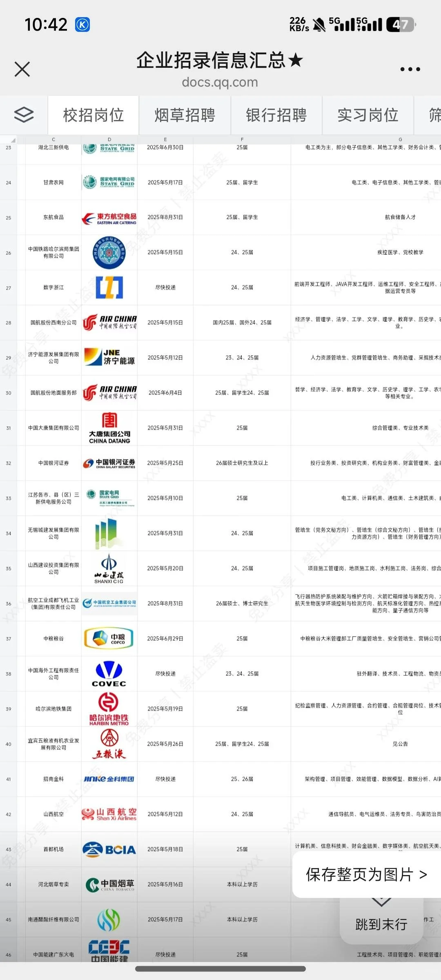Switch to the 烟草招聘 tab

[x=185, y=115]
